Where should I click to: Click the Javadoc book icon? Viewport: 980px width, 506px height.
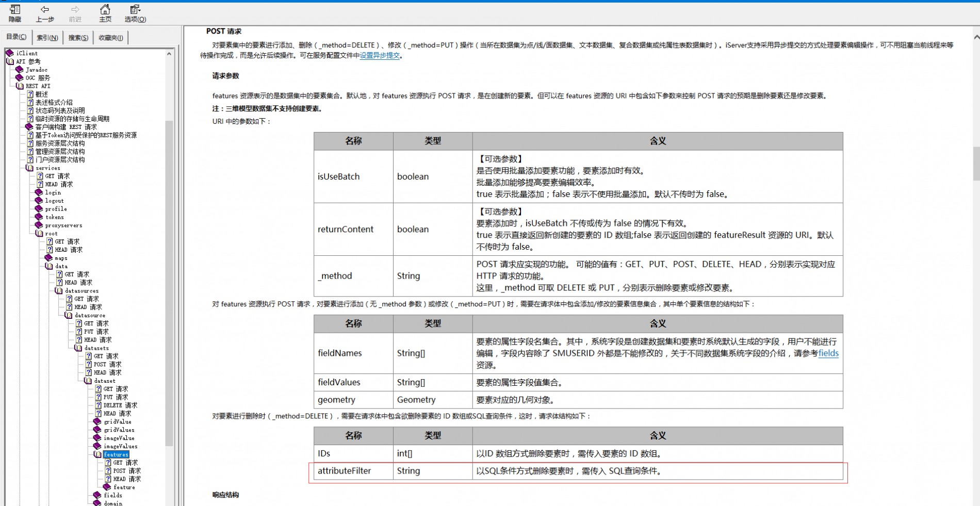(x=20, y=70)
